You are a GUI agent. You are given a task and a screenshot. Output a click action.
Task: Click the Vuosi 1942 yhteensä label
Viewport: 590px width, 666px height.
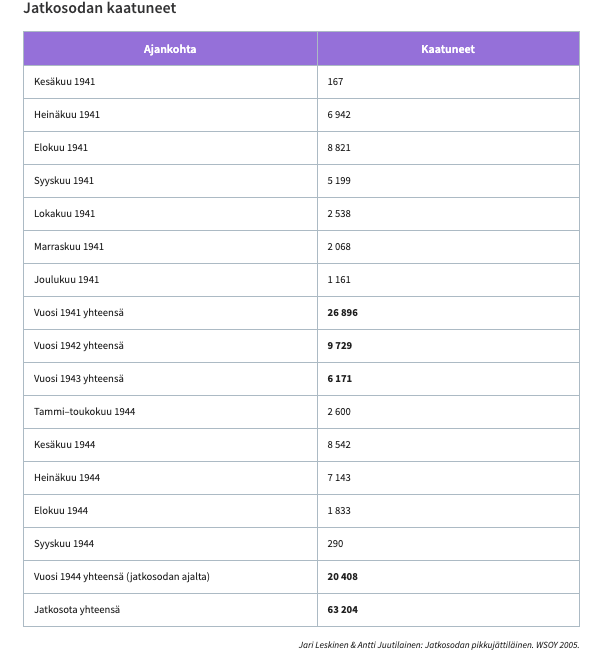click(79, 346)
